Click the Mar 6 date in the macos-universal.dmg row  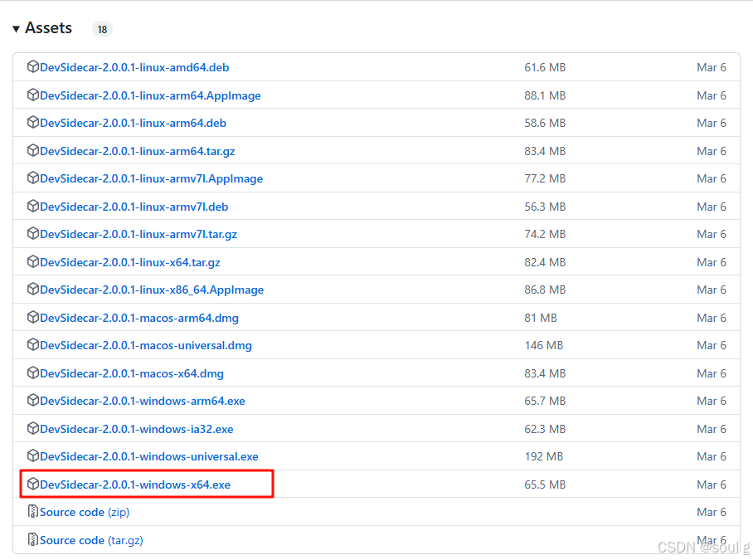pos(712,345)
